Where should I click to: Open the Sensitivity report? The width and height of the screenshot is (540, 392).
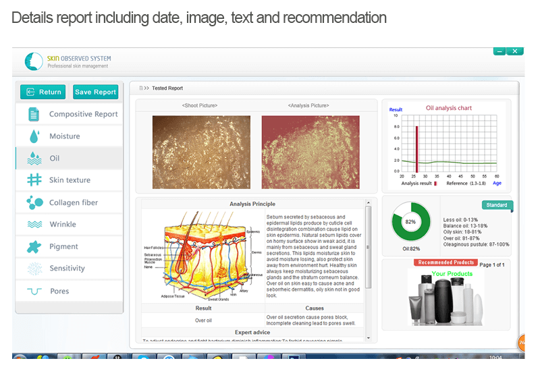70,269
